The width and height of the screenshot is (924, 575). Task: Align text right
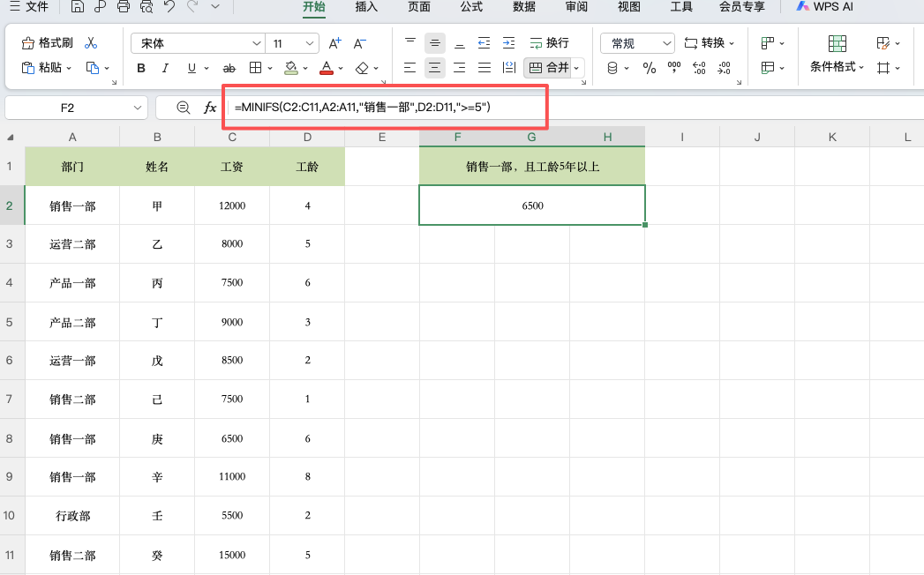459,67
